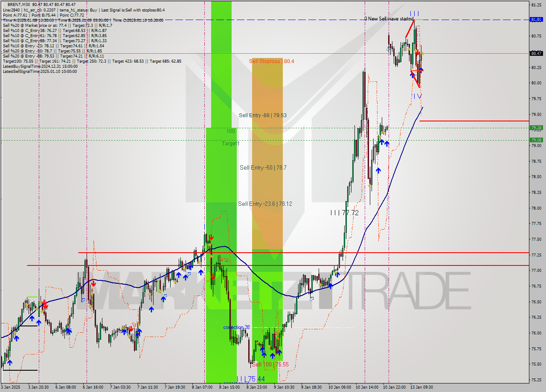546x392 pixels.
Task: Click the '13 Jan 09:30' time axis label
Action: tap(422, 387)
